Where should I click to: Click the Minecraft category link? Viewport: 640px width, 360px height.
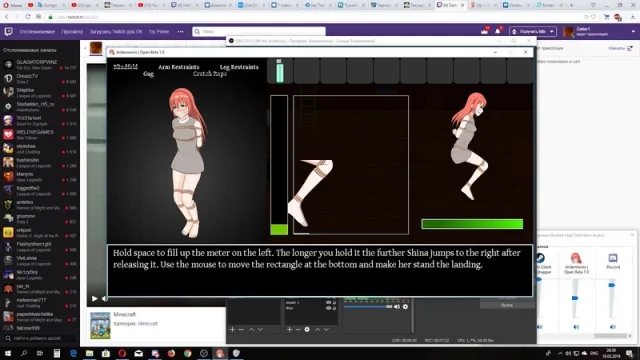[148, 323]
